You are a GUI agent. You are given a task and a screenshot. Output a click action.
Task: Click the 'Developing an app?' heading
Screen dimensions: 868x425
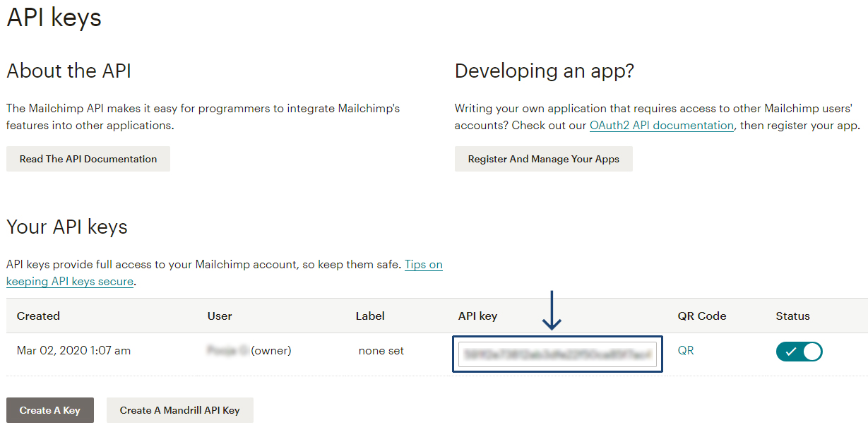tap(545, 71)
